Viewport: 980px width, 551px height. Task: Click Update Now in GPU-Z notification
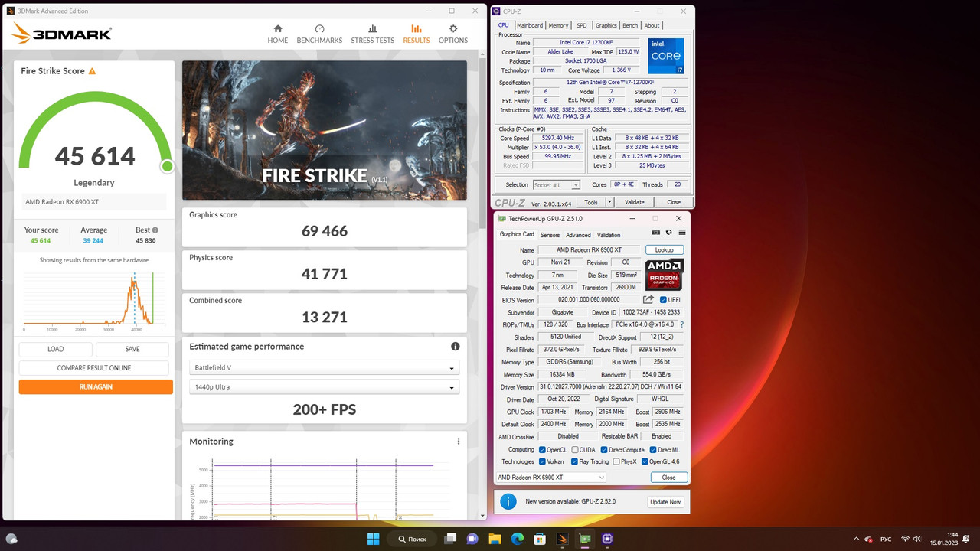pyautogui.click(x=665, y=502)
